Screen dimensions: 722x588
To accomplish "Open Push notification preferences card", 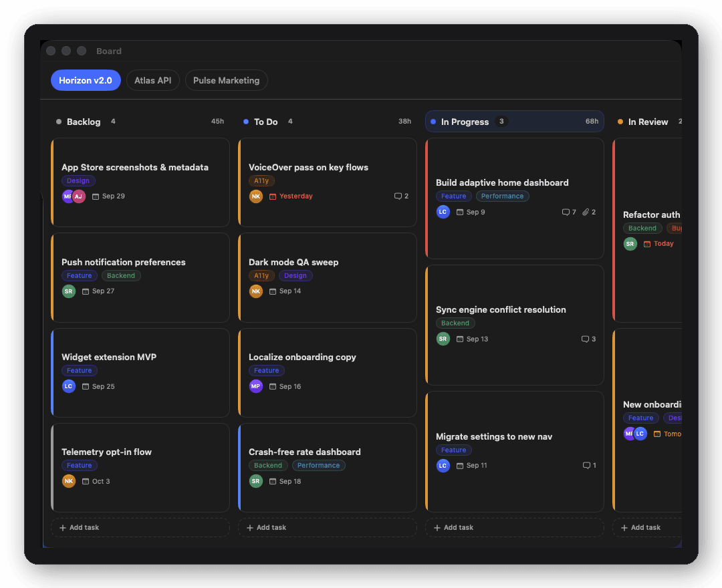I will point(140,277).
